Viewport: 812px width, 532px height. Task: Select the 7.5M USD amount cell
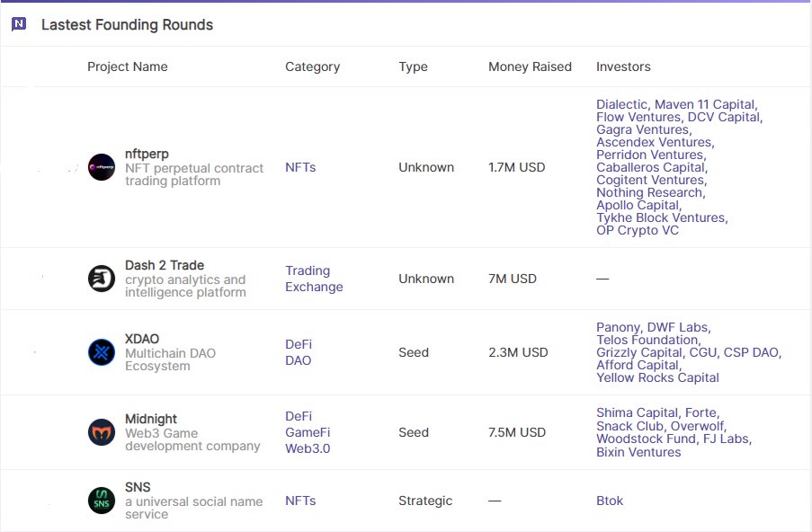coord(517,432)
